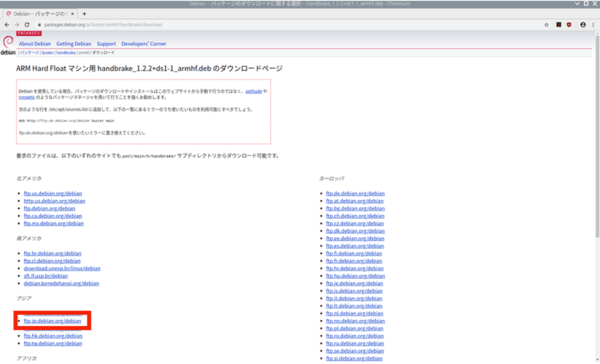Download from download.unesp.br/linux/debian
The width and height of the screenshot is (600, 364).
tap(62, 268)
